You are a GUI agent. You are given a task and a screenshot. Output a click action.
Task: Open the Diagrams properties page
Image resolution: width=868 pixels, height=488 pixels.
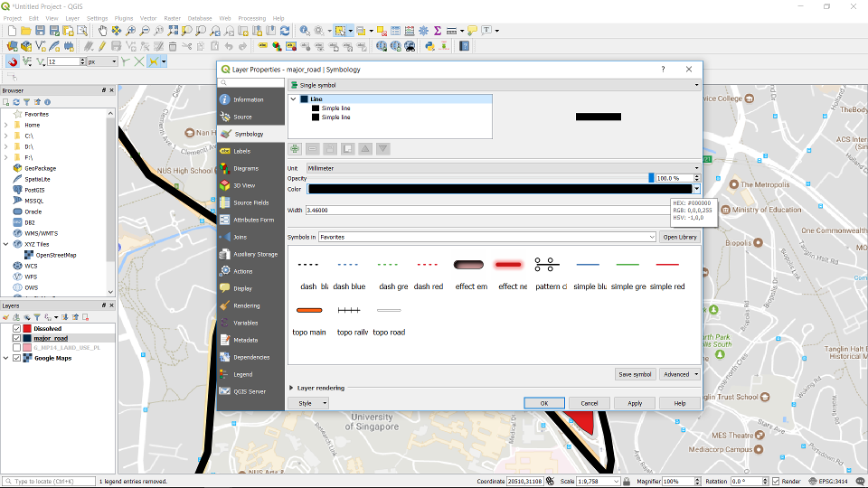pos(245,168)
